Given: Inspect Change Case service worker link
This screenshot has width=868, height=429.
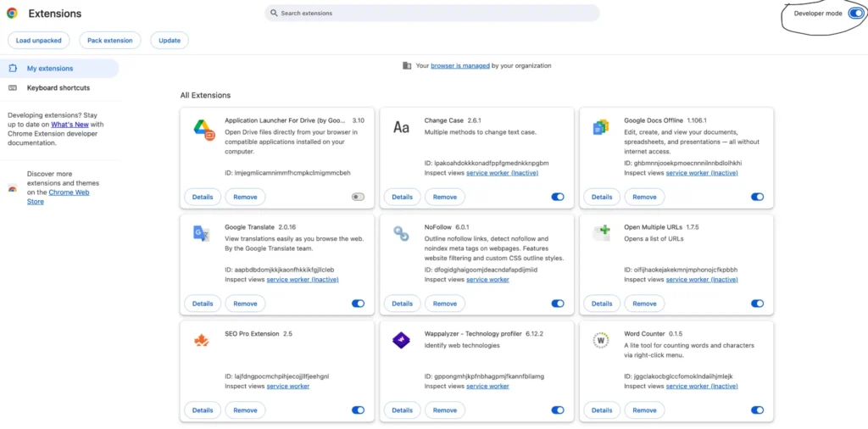Looking at the screenshot, I should coord(502,173).
